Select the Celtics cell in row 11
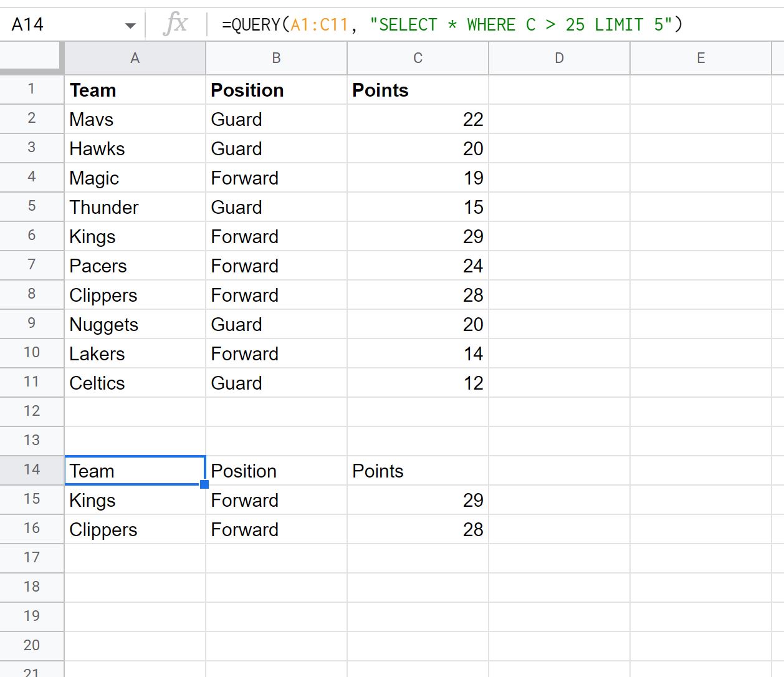Viewport: 784px width, 677px height. 135,383
